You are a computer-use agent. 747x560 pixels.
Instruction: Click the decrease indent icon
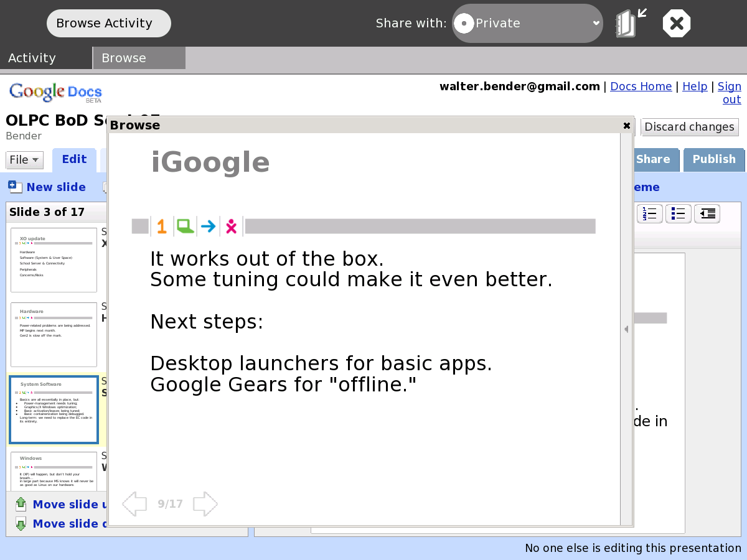coord(707,213)
